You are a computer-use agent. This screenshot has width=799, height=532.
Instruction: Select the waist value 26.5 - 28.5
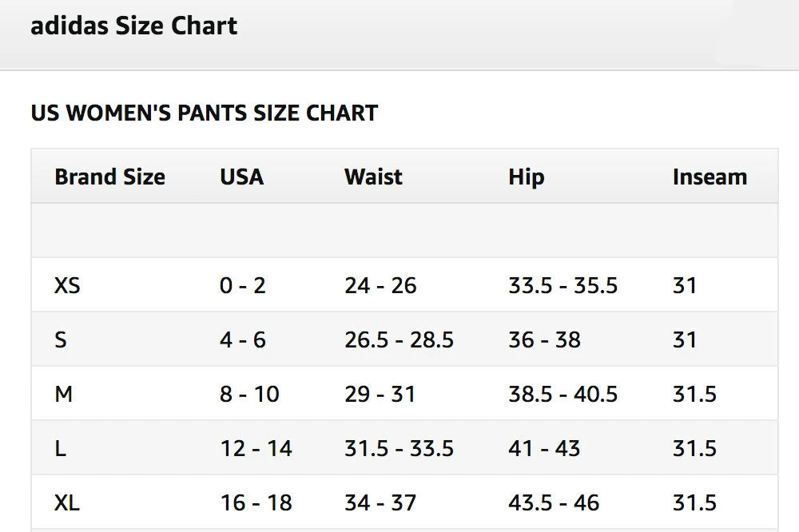399,339
